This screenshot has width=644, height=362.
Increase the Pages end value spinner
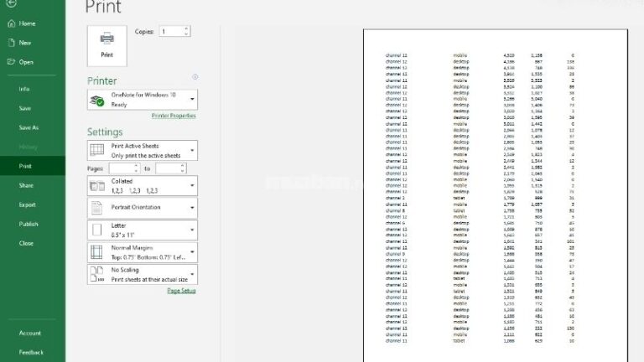click(x=183, y=166)
